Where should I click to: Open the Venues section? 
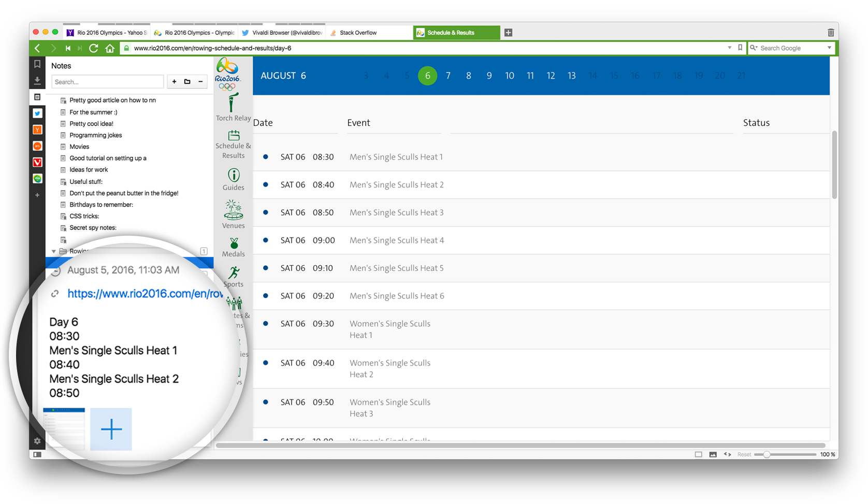(233, 214)
